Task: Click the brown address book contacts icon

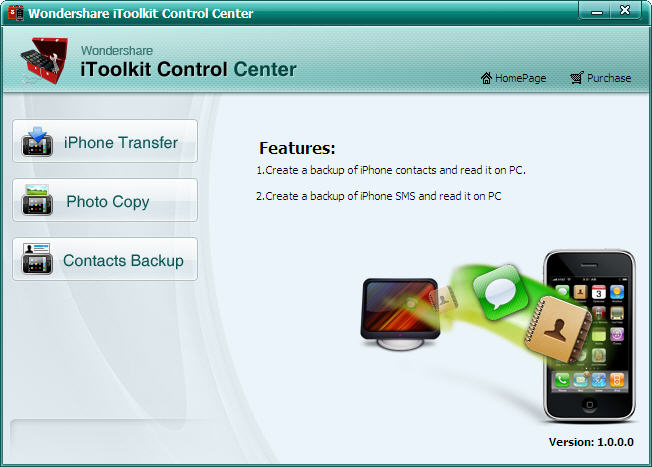Action: (x=559, y=329)
